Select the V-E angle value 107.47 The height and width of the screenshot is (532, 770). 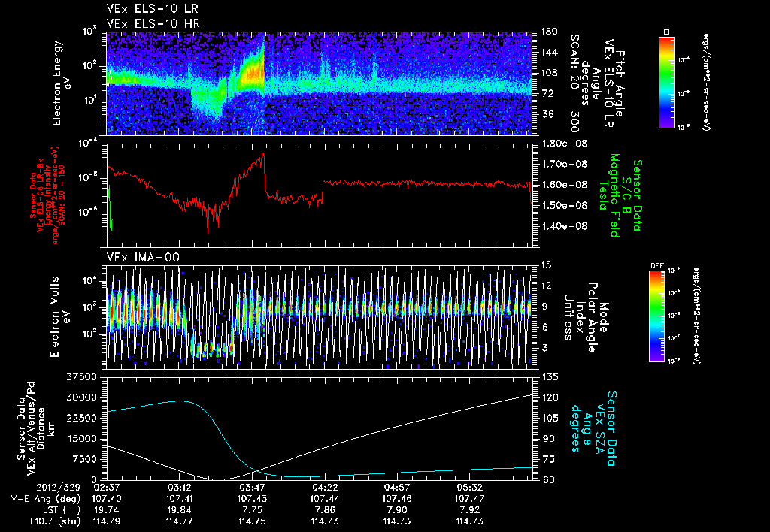click(470, 499)
